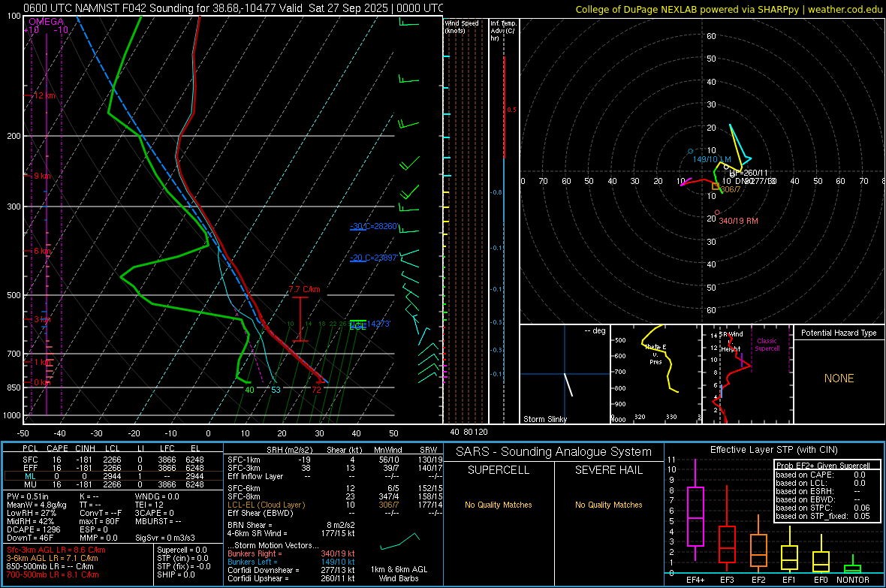This screenshot has width=886, height=588.
Task: Select the SFC parcel row
Action: coord(113,460)
